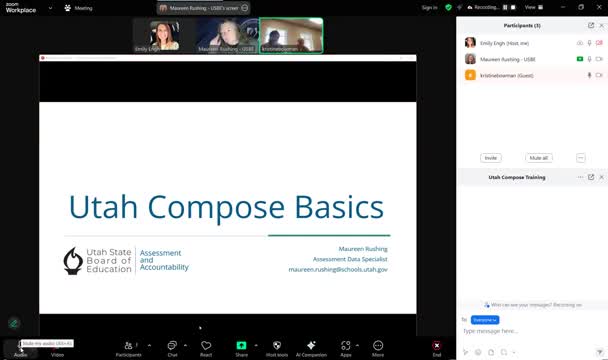Open the Chat panel from toolbar
The width and height of the screenshot is (608, 360).
pos(172,348)
